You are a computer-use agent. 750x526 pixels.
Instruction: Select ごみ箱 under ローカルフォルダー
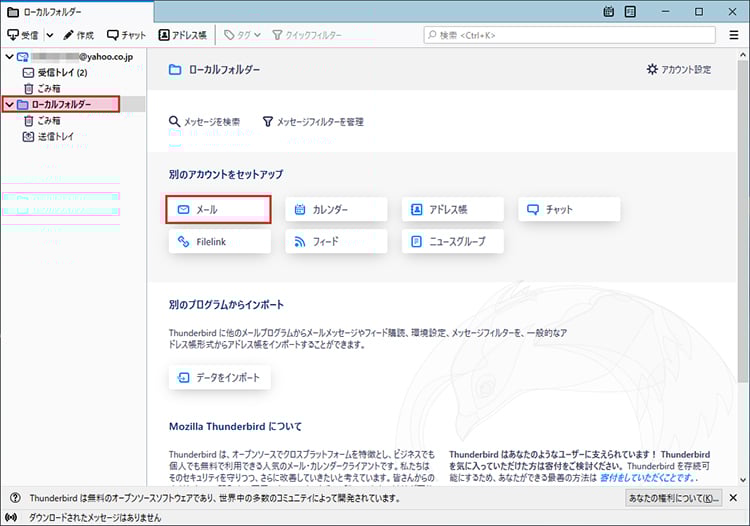[42, 121]
